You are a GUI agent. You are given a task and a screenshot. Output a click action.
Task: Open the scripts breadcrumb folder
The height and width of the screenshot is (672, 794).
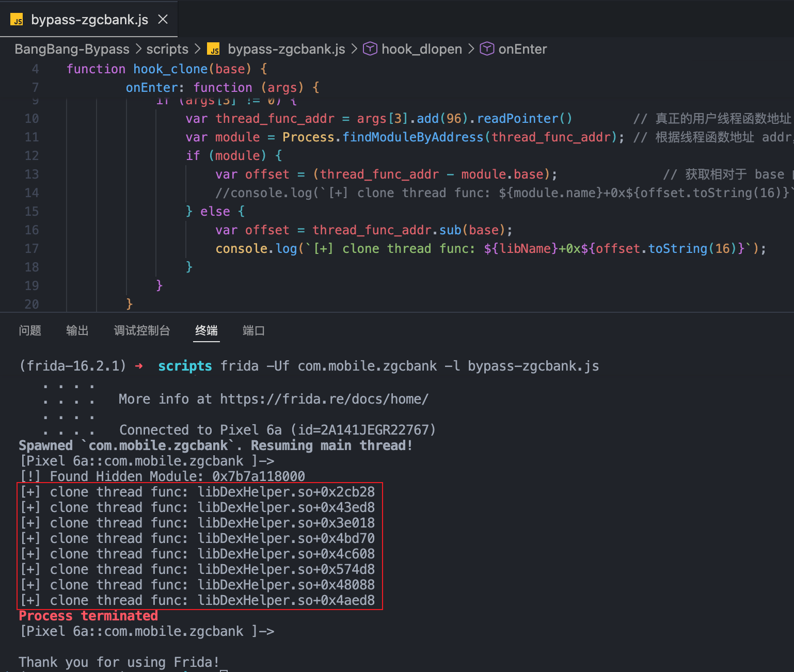tap(167, 49)
